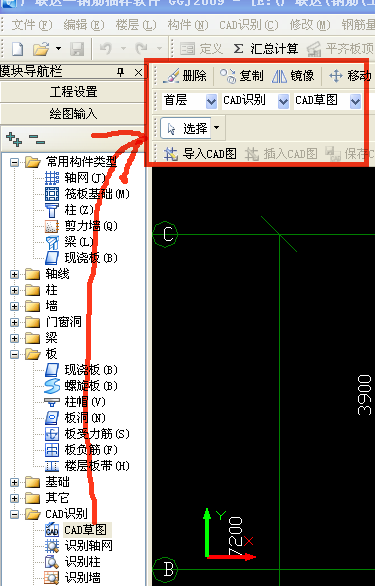
Task: Collapse the 常用构件类型 folder
Action: (x=15, y=162)
